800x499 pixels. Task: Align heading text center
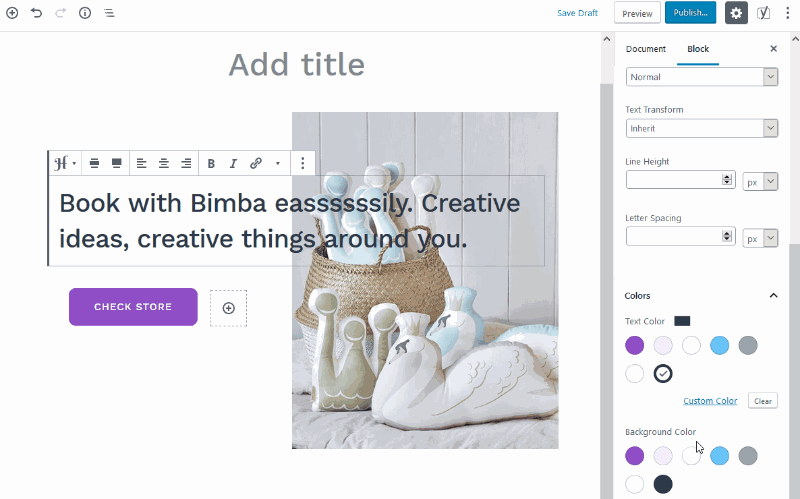click(x=164, y=163)
